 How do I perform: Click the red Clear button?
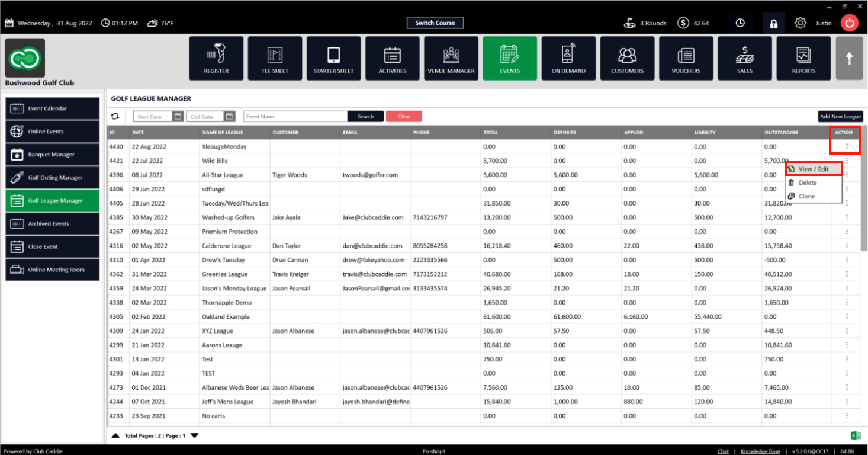404,117
